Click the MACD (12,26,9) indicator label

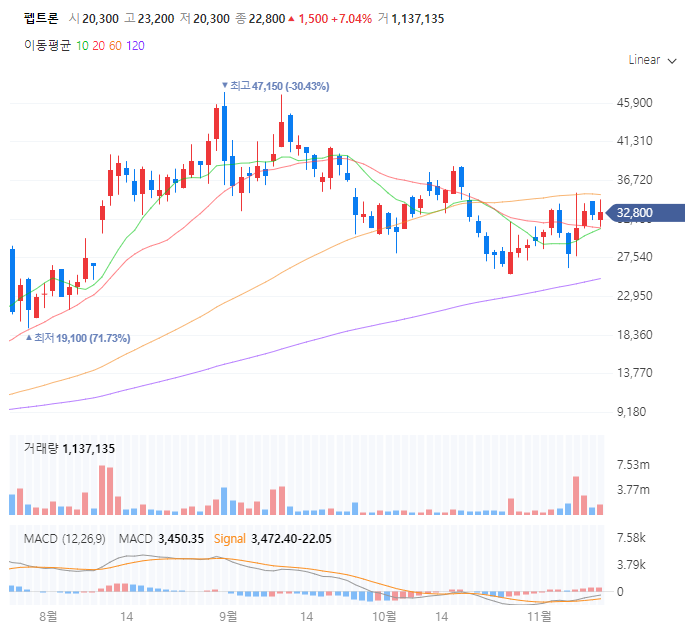[x=65, y=539]
